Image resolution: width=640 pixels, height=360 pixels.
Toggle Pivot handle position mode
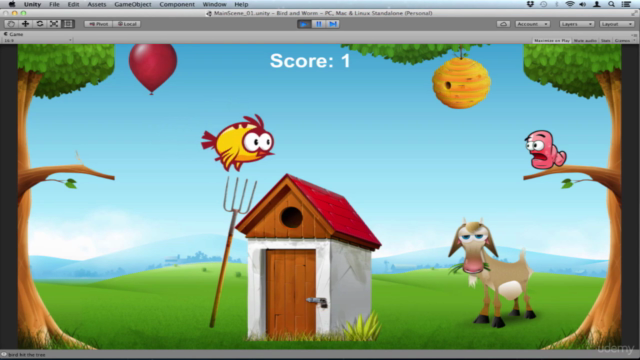(x=98, y=24)
